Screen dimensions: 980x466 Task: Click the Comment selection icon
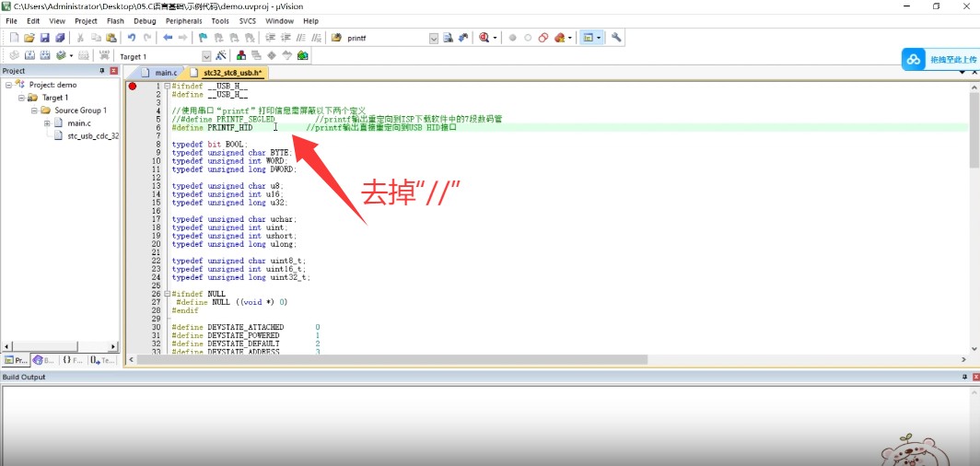pos(301,38)
